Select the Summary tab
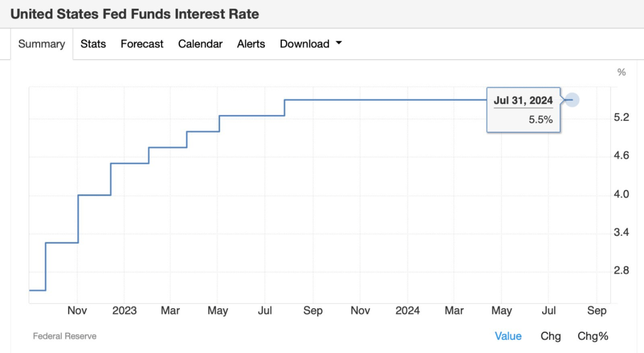This screenshot has width=644, height=353. coord(42,44)
